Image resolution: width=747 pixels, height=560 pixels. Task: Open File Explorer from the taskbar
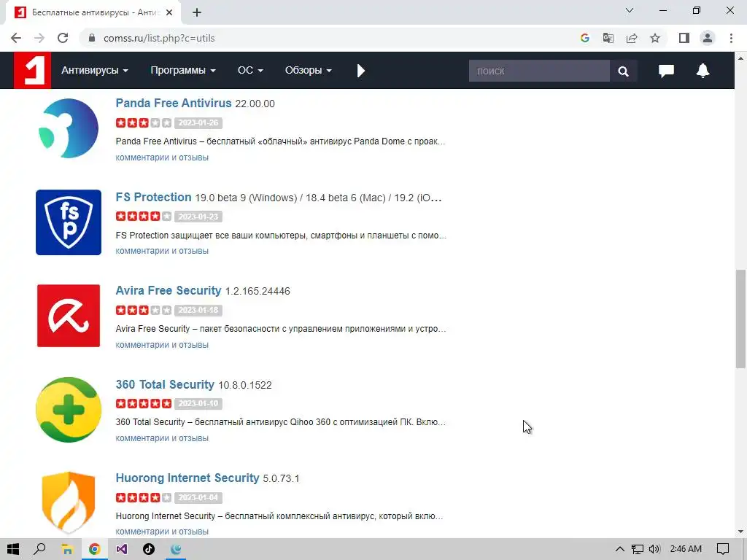67,550
